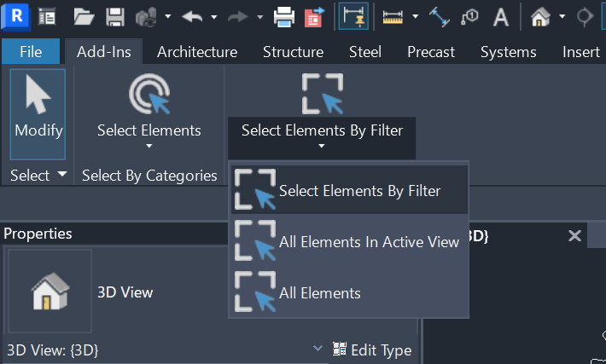
Task: Expand the Select panel dropdown
Action: pos(61,176)
